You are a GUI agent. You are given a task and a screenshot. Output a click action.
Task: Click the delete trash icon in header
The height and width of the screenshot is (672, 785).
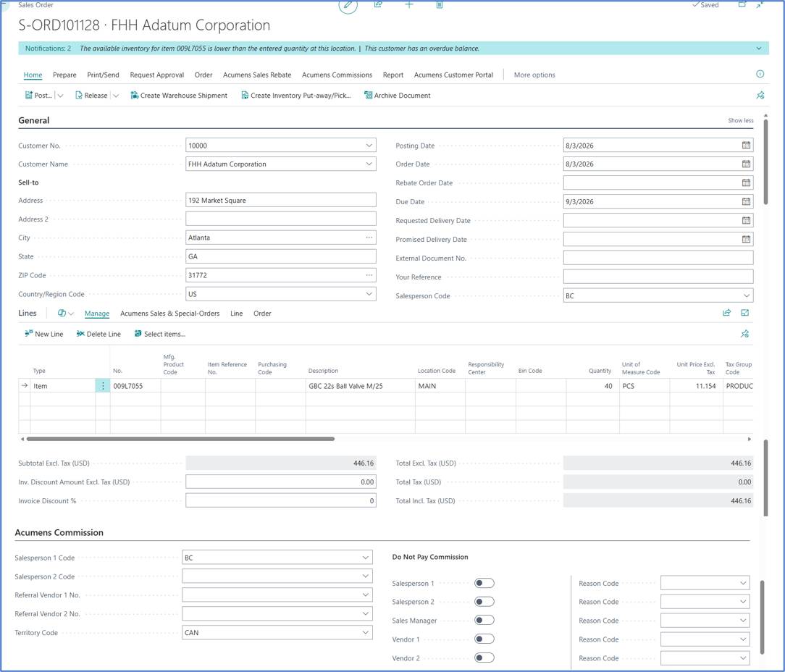tap(439, 4)
